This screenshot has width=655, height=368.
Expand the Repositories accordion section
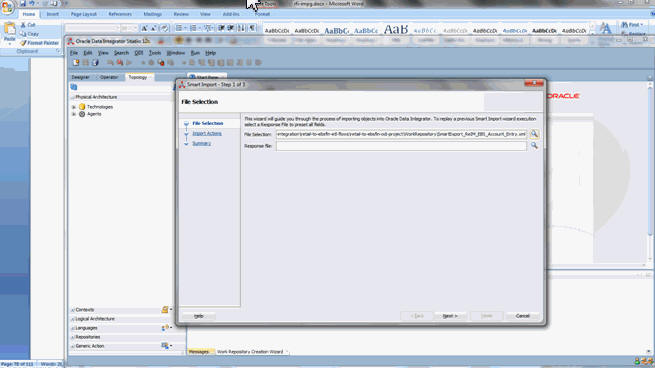pyautogui.click(x=88, y=337)
